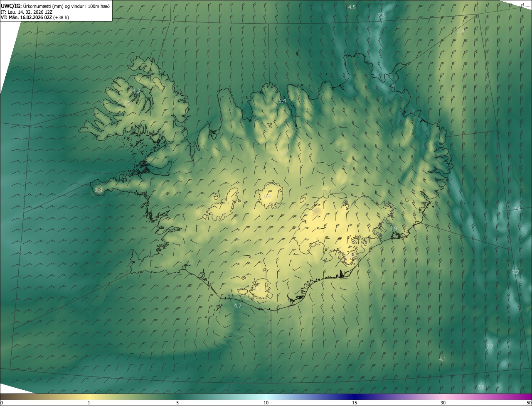532x406 pixels.
Task: Click the 10 tick label on the color scale
Action: click(266, 403)
